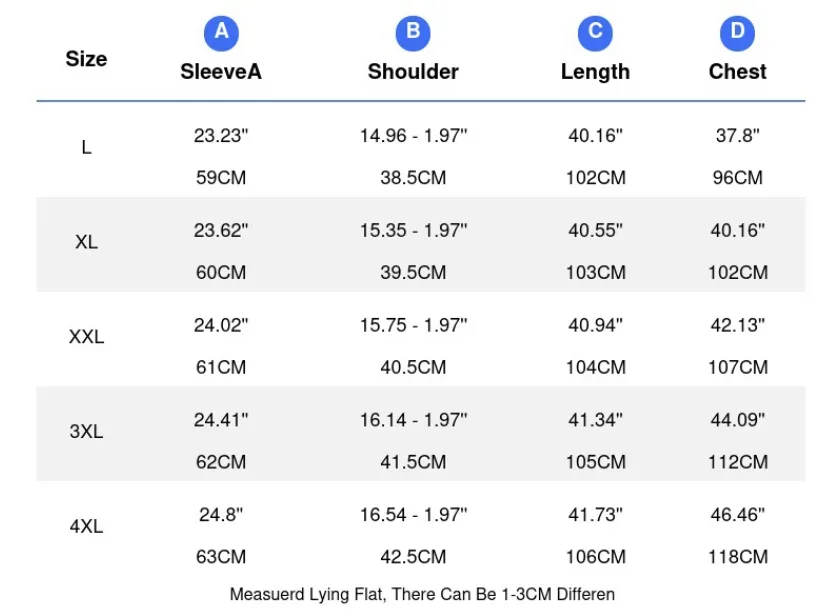The image size is (839, 613).
Task: Click the SleeveA column header
Action: [221, 72]
